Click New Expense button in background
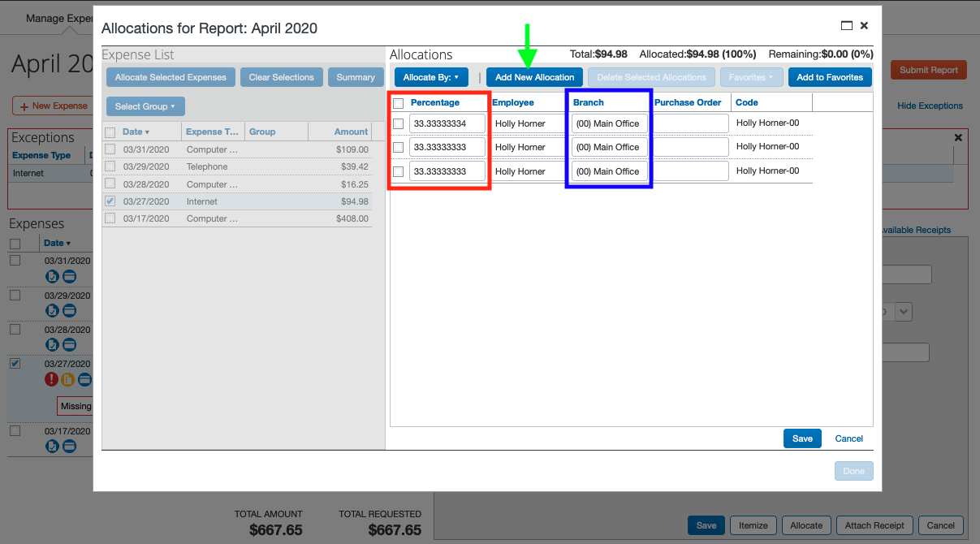The width and height of the screenshot is (980, 544). click(53, 106)
